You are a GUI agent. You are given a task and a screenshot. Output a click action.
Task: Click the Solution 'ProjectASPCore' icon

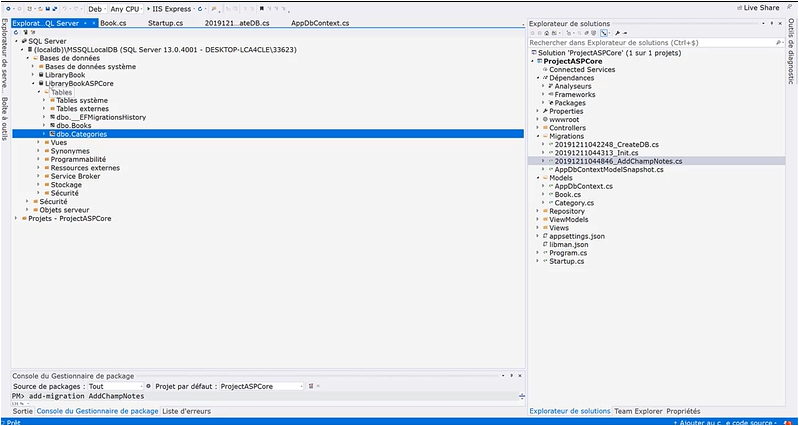click(x=534, y=52)
